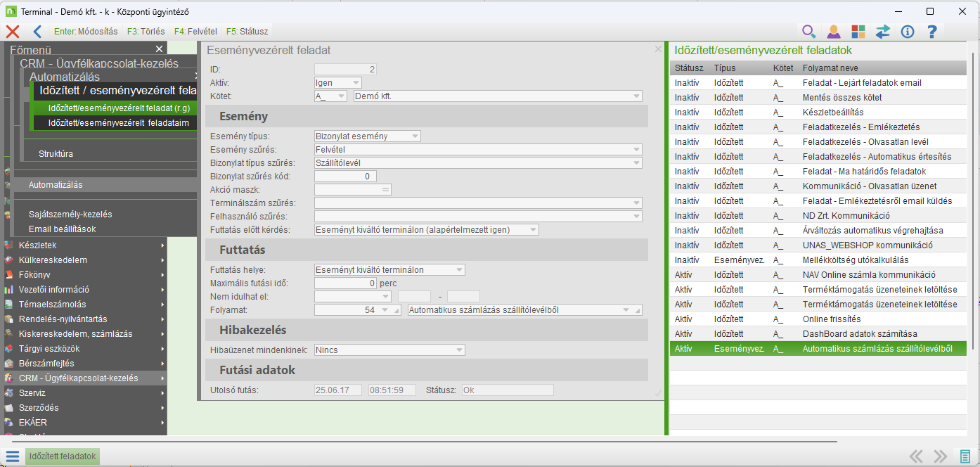Expand the Esemény típus dropdown
This screenshot has height=467, width=980.
point(367,136)
